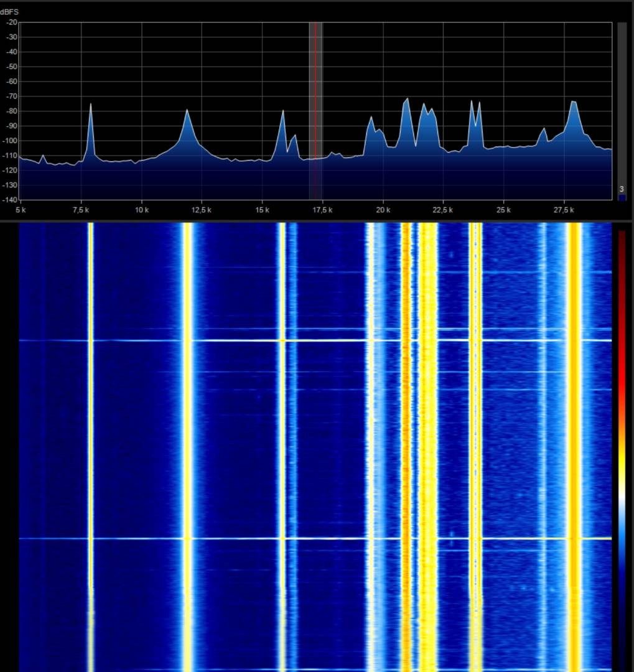
Task: Click the yellow waterfall band near 28 k
Action: pos(574,436)
